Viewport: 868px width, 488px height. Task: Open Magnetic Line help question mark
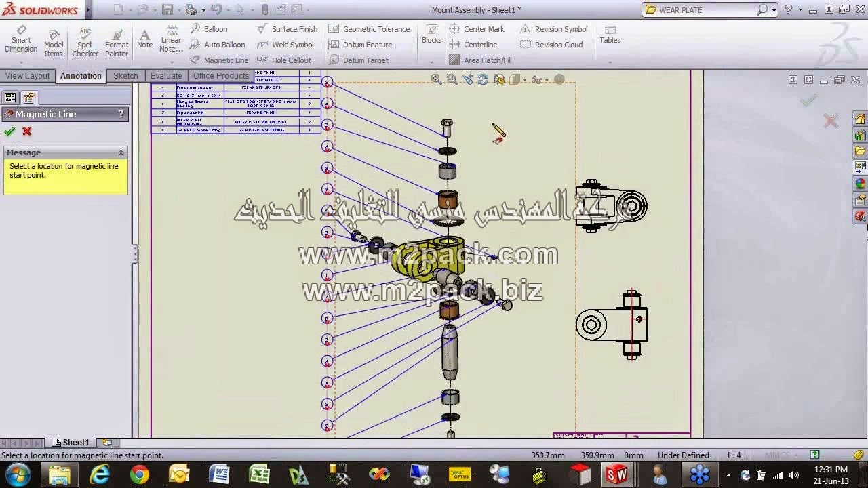pos(121,114)
